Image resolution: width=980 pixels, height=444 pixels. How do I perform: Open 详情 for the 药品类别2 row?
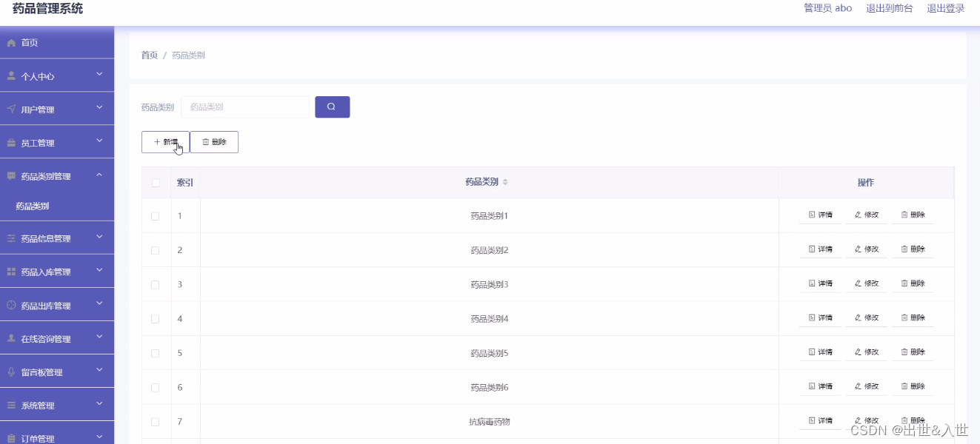click(820, 249)
